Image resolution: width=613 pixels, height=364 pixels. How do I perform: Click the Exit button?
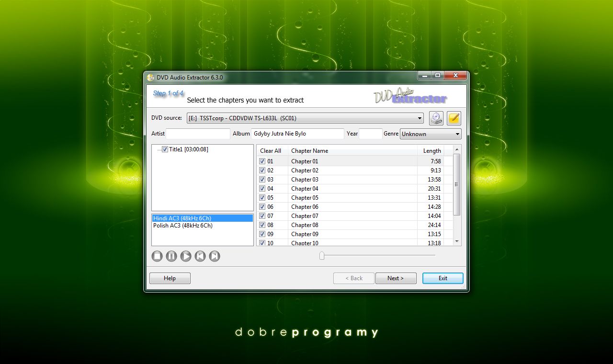pyautogui.click(x=443, y=278)
